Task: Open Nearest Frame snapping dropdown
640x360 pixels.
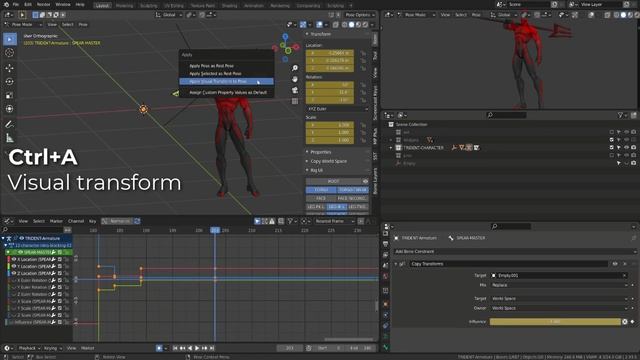Action: 335,221
